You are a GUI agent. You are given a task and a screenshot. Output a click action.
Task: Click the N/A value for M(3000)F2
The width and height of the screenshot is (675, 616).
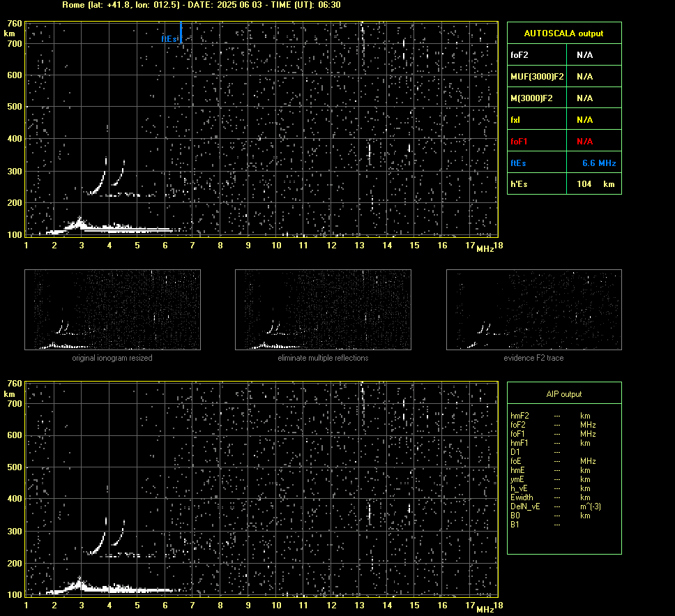584,98
